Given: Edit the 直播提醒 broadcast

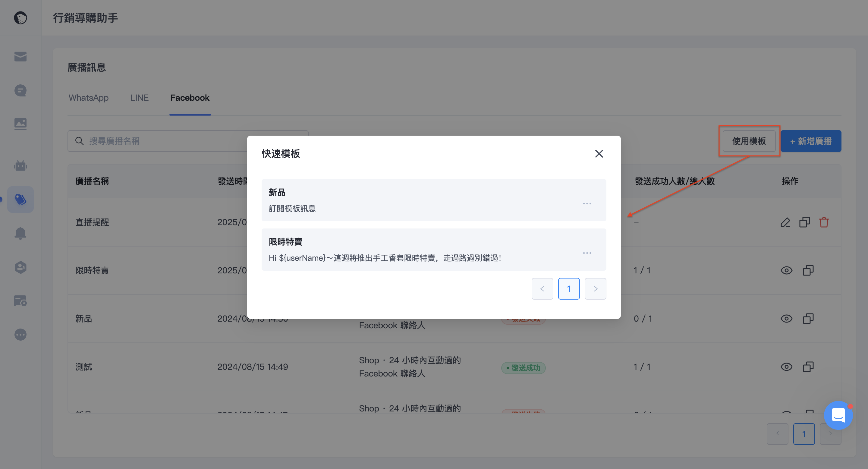Looking at the screenshot, I should (785, 222).
